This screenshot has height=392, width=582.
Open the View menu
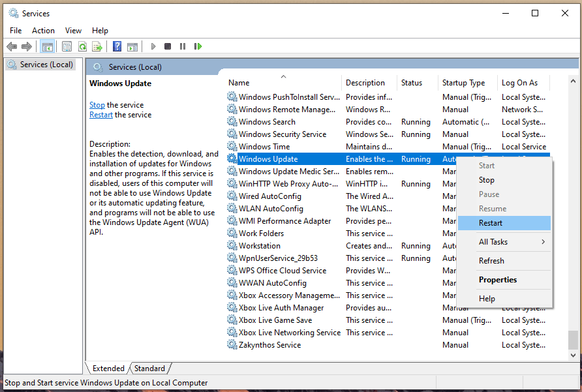click(x=73, y=31)
